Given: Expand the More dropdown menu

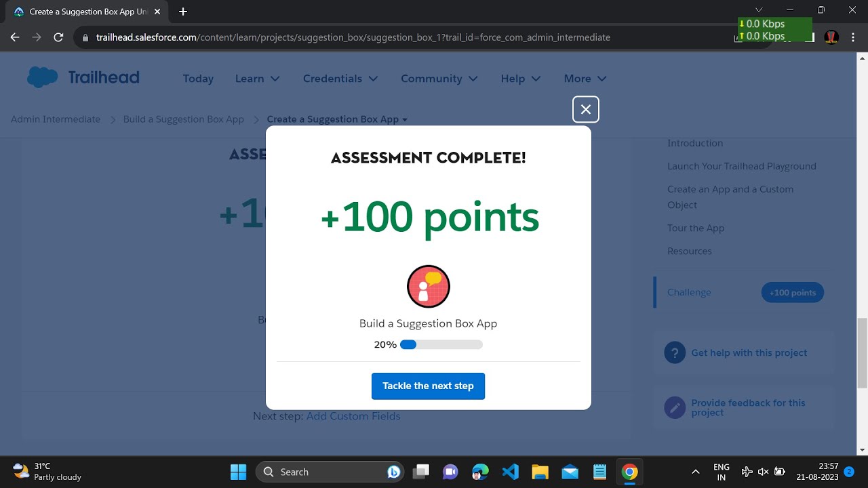Looking at the screenshot, I should [x=585, y=79].
